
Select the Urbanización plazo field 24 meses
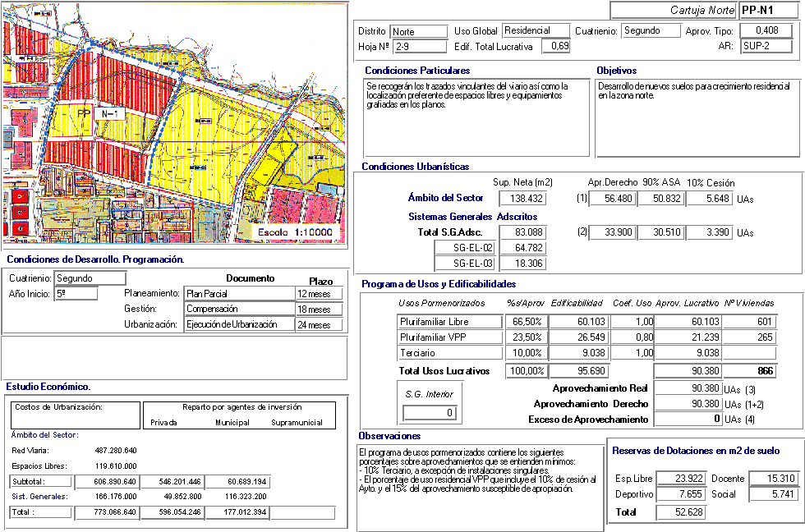[x=317, y=324]
